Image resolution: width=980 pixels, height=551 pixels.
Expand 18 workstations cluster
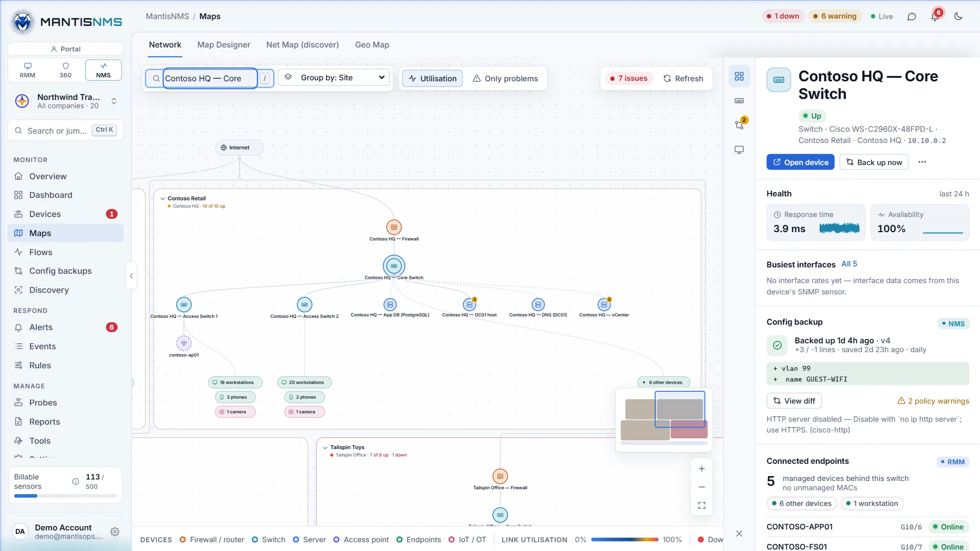point(235,383)
